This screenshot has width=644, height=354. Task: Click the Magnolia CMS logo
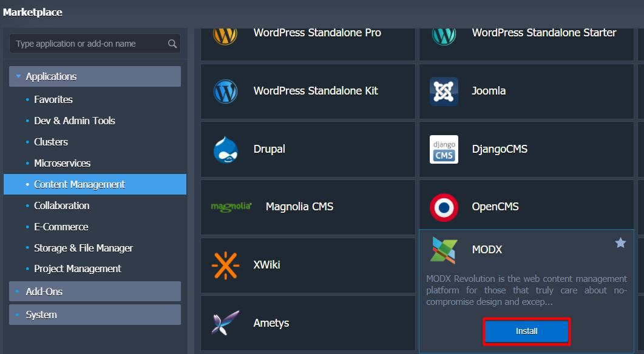231,206
